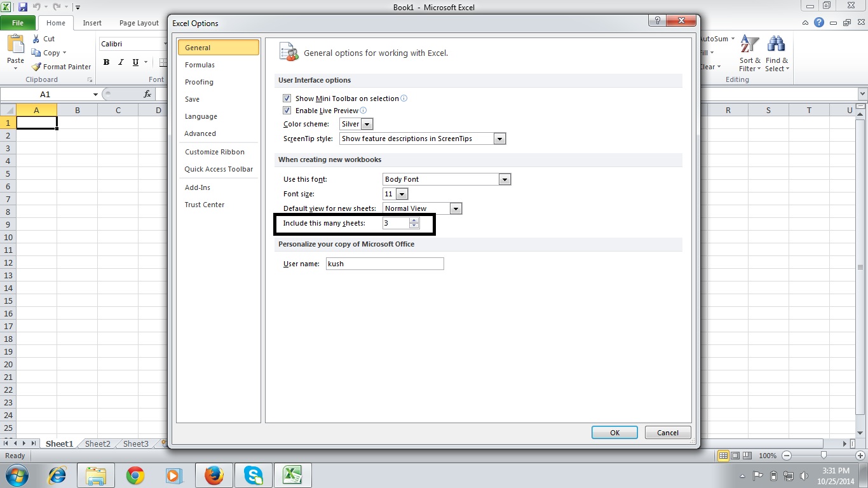
Task: Select Formulas in Excel Options sidebar
Action: click(218, 65)
